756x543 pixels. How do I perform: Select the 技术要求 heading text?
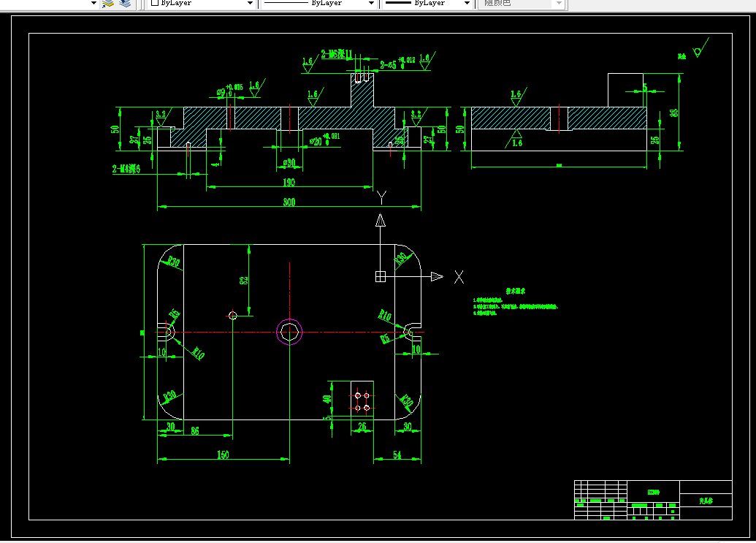[516, 291]
